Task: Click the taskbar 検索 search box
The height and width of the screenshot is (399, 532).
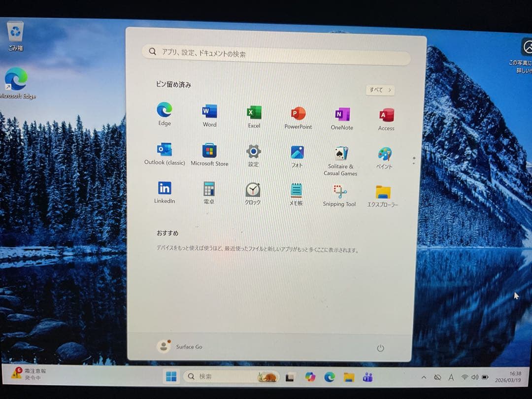Action: tap(231, 377)
